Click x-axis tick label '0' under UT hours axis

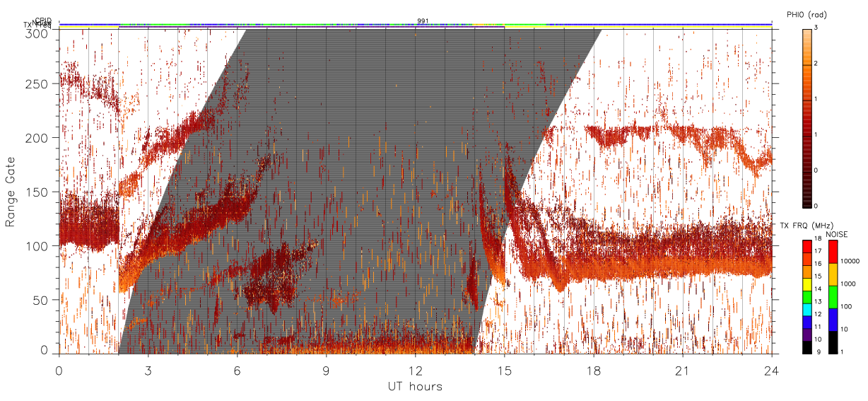(x=59, y=371)
